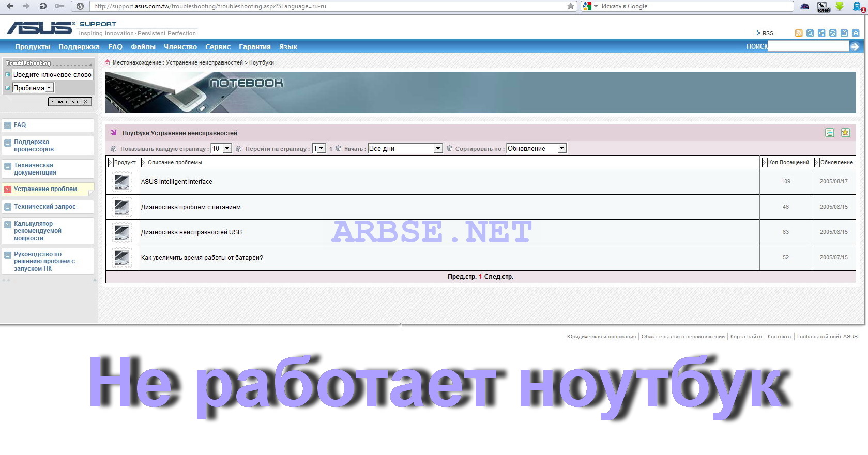This screenshot has width=868, height=455.
Task: Click the globe site info icon
Action: (x=80, y=6)
